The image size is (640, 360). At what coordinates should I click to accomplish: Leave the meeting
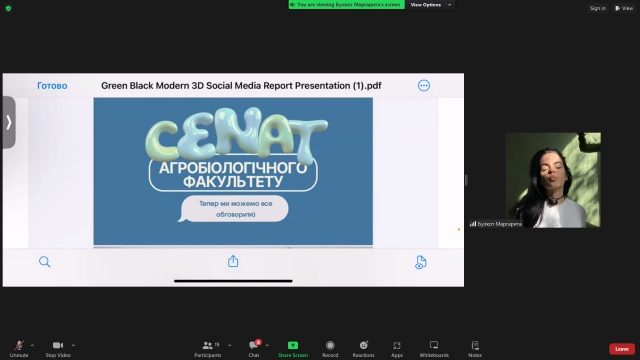coord(622,349)
